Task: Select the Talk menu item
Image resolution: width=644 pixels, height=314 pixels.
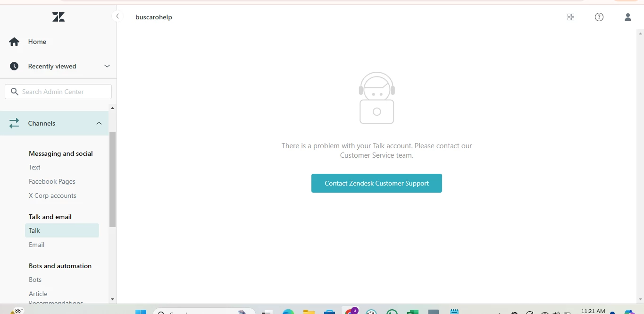Action: point(62,230)
